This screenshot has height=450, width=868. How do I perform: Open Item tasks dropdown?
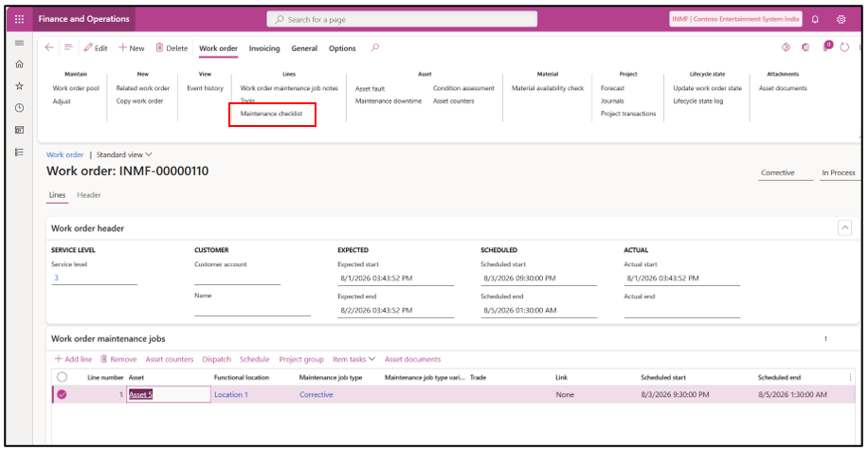[353, 359]
